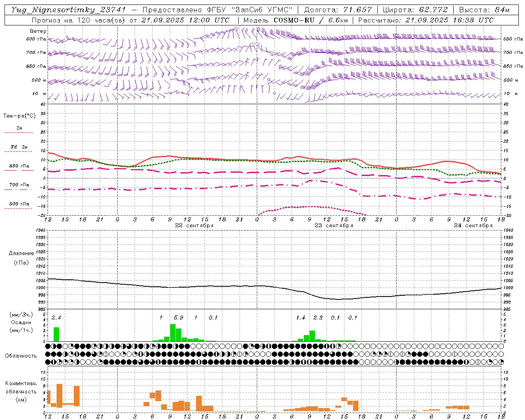Click the calculated time 21.09.2025 16:38 UTC

[x=450, y=20]
